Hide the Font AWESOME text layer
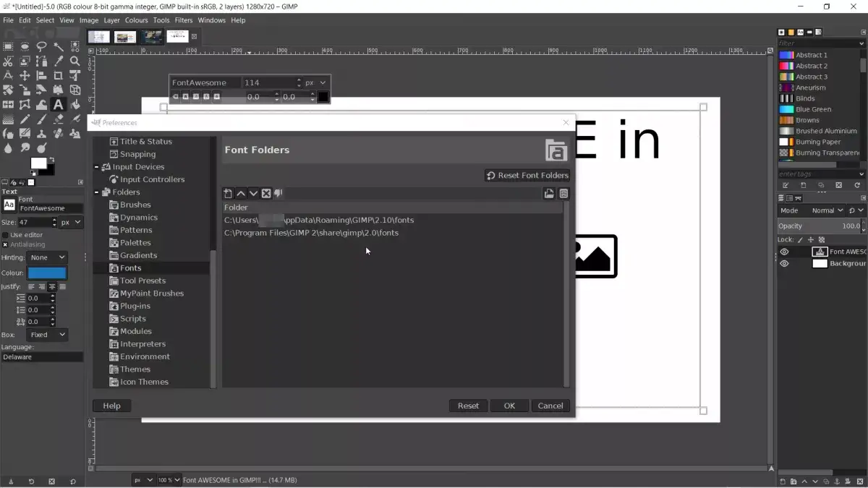The height and width of the screenshot is (488, 868). (x=784, y=252)
